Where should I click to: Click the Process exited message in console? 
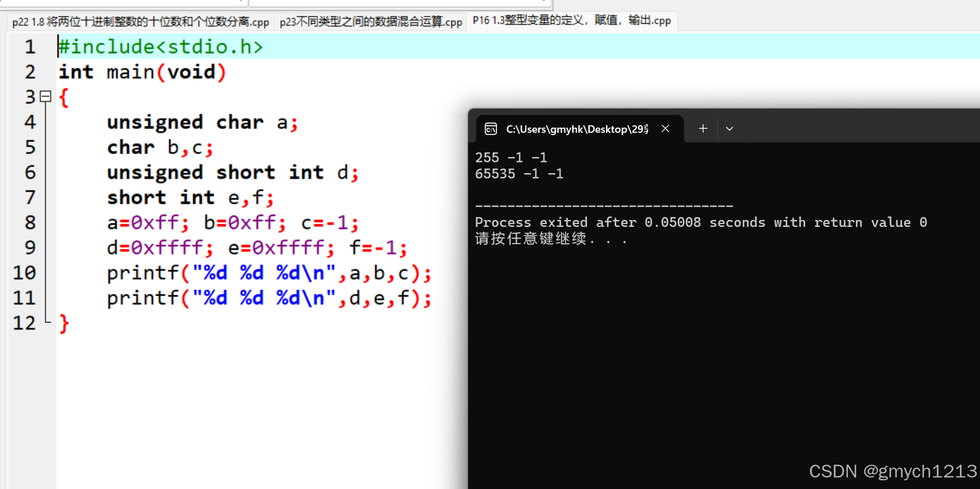701,222
